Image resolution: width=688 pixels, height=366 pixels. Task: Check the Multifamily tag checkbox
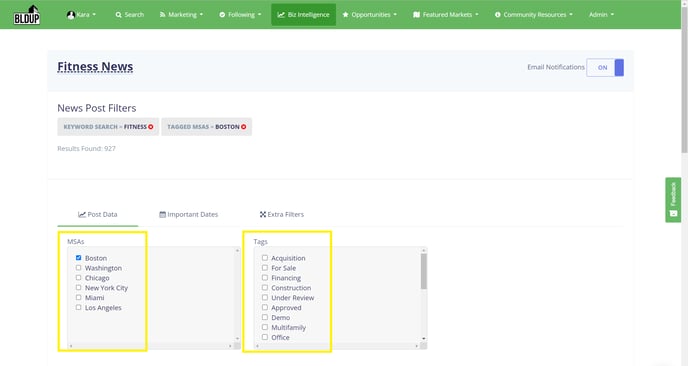pos(265,327)
